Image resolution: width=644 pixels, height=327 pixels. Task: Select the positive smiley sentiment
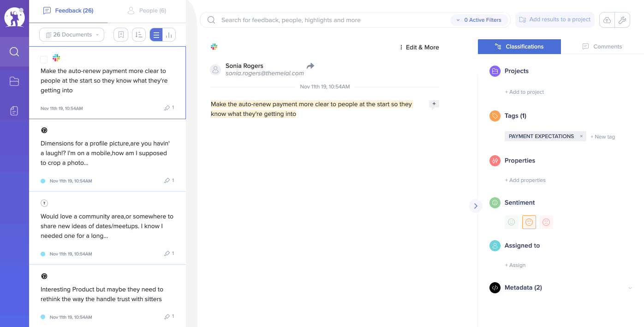pos(511,222)
